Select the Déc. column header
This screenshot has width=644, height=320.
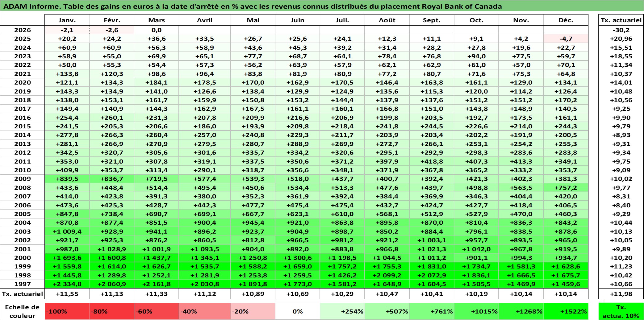[566, 20]
